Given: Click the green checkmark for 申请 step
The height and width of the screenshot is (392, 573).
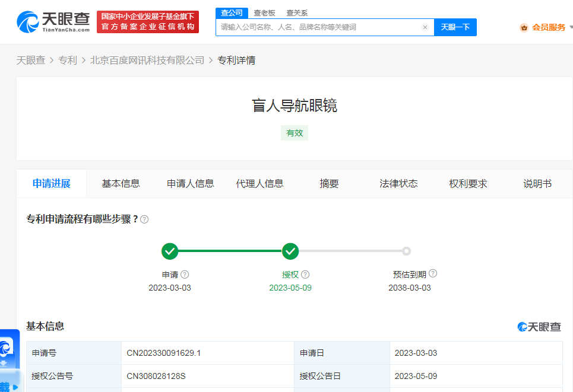Looking at the screenshot, I should pyautogui.click(x=170, y=251).
